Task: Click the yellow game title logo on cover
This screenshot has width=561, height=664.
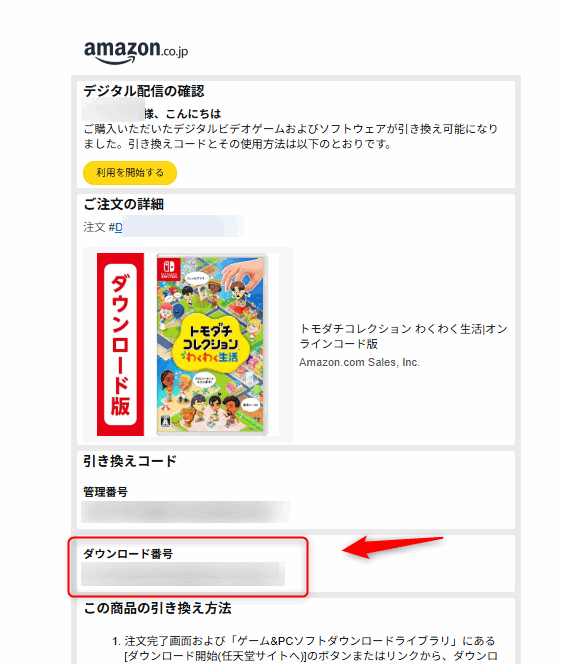Action: 211,344
